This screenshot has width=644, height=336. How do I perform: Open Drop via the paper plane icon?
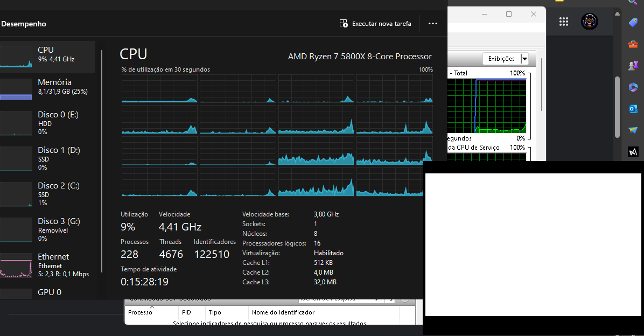click(633, 130)
